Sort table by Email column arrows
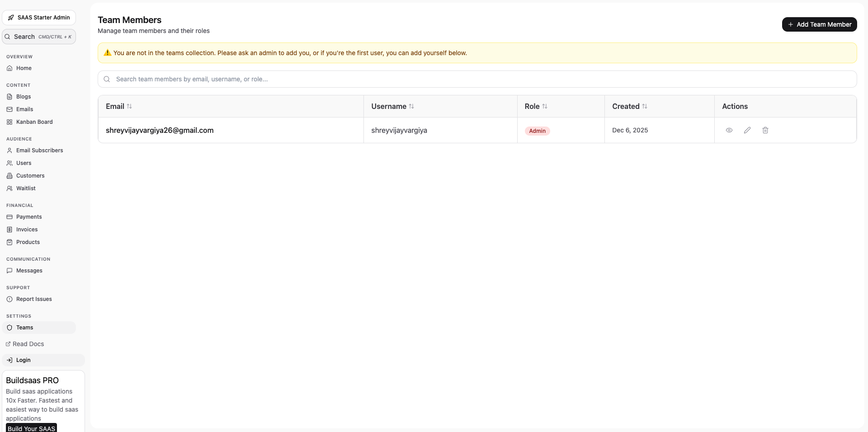Viewport: 868px width, 432px height. tap(129, 106)
